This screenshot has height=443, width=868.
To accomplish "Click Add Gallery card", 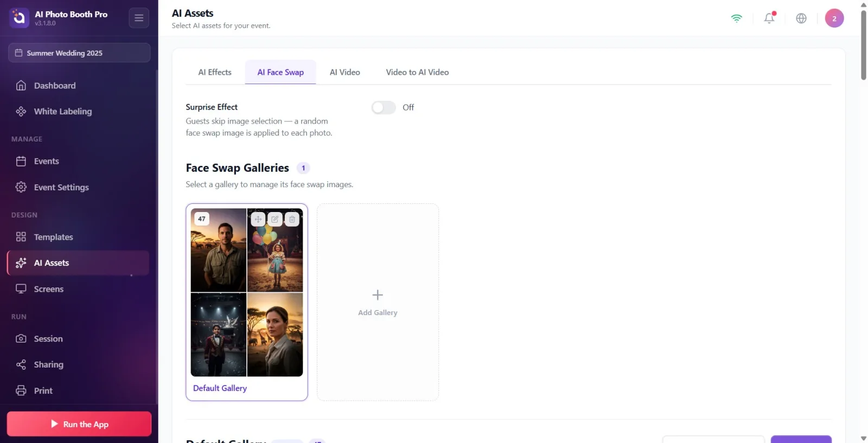I will click(x=378, y=302).
